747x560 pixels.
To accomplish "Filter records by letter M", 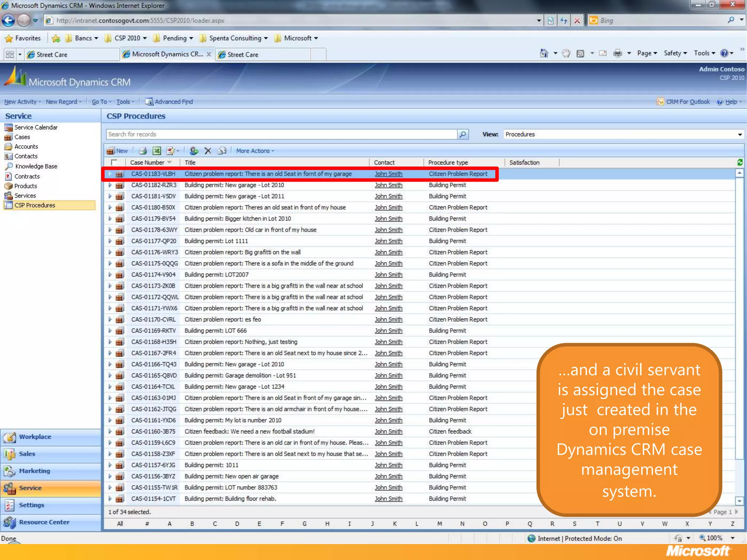I will [x=440, y=524].
